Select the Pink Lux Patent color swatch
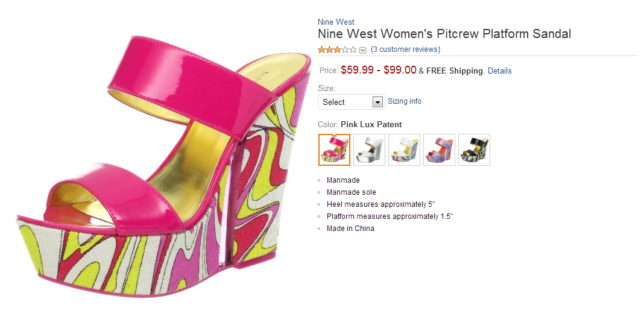This screenshot has width=644, height=325. (334, 150)
